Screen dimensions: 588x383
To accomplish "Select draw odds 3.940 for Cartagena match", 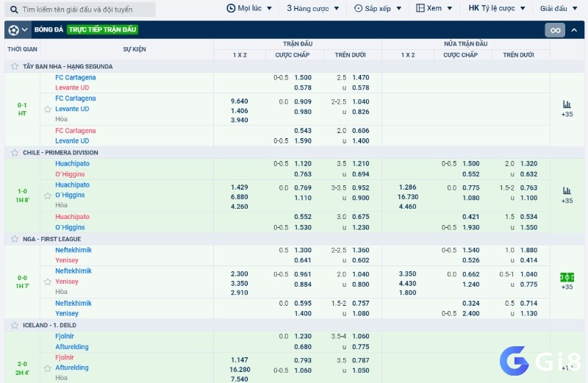I will point(240,120).
